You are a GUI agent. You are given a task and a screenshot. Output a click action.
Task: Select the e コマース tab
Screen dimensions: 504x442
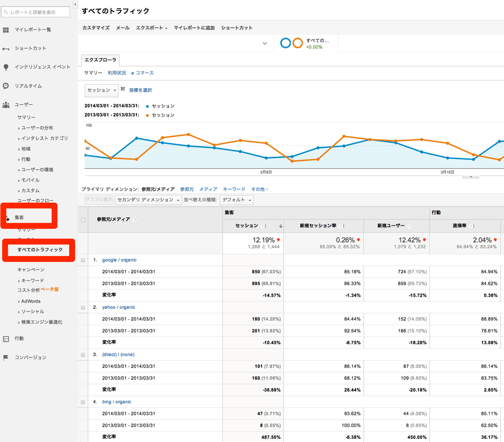[142, 73]
